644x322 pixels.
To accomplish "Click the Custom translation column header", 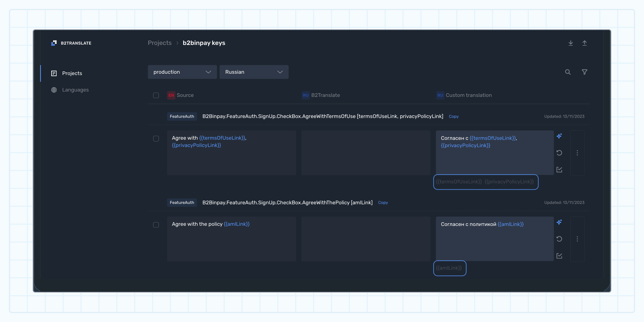I will [468, 95].
